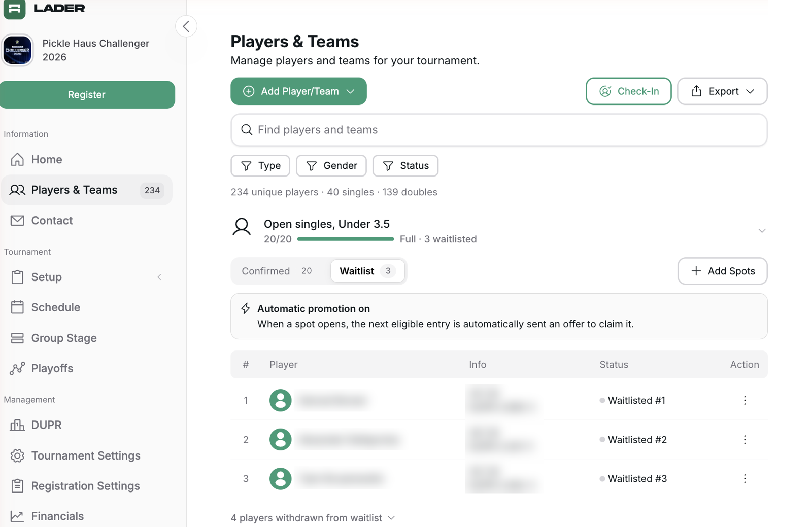Image resolution: width=812 pixels, height=527 pixels.
Task: Click the 20/20 capacity progress bar
Action: click(346, 239)
